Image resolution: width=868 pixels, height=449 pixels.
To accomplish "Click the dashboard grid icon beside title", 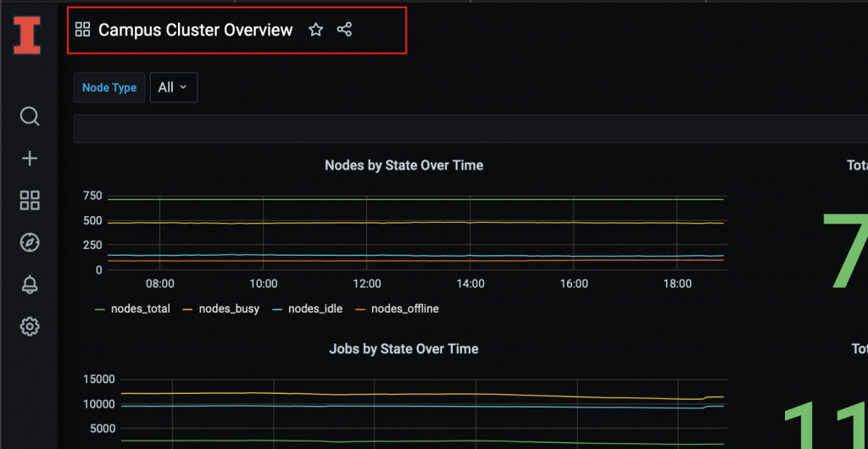I will (x=82, y=30).
